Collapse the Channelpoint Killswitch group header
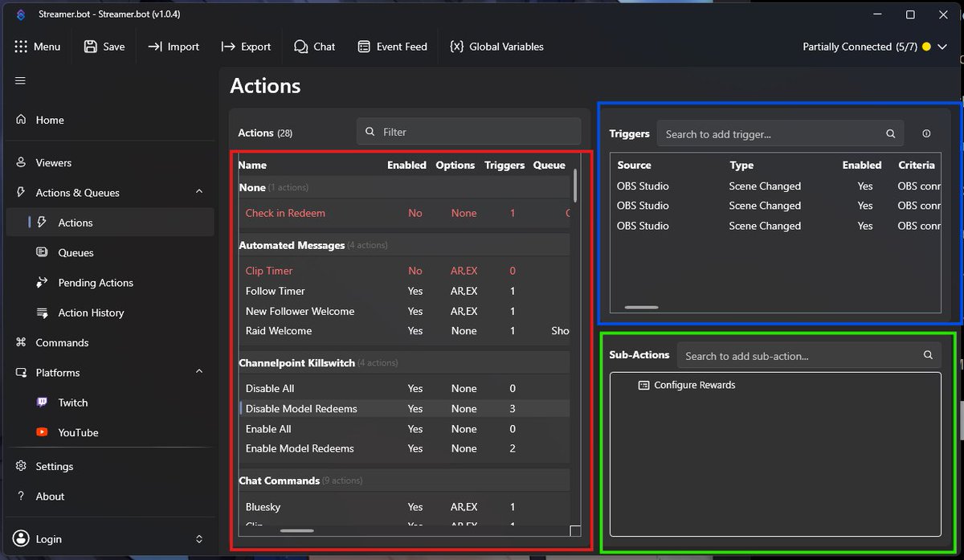 point(404,363)
